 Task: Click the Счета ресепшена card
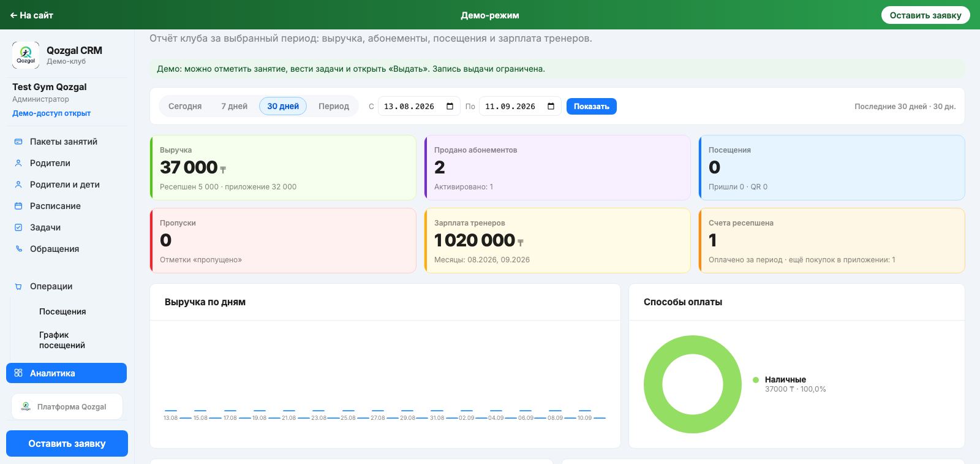click(x=832, y=240)
